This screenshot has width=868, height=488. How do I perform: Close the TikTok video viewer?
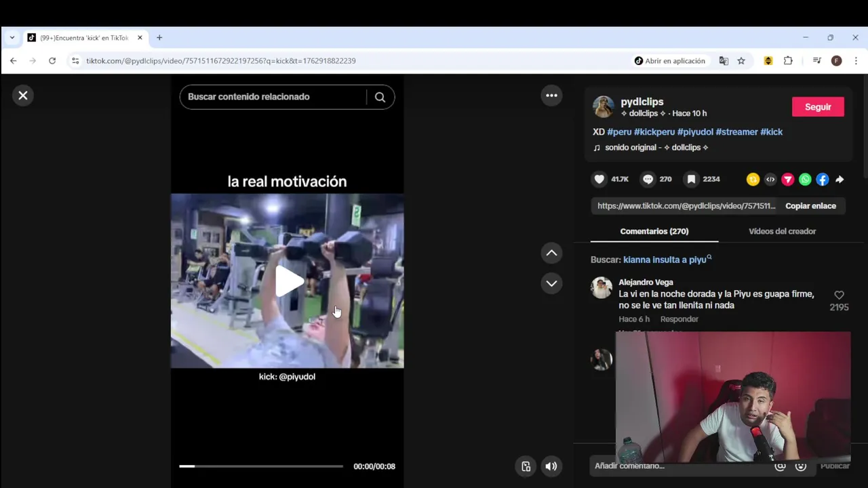(23, 96)
